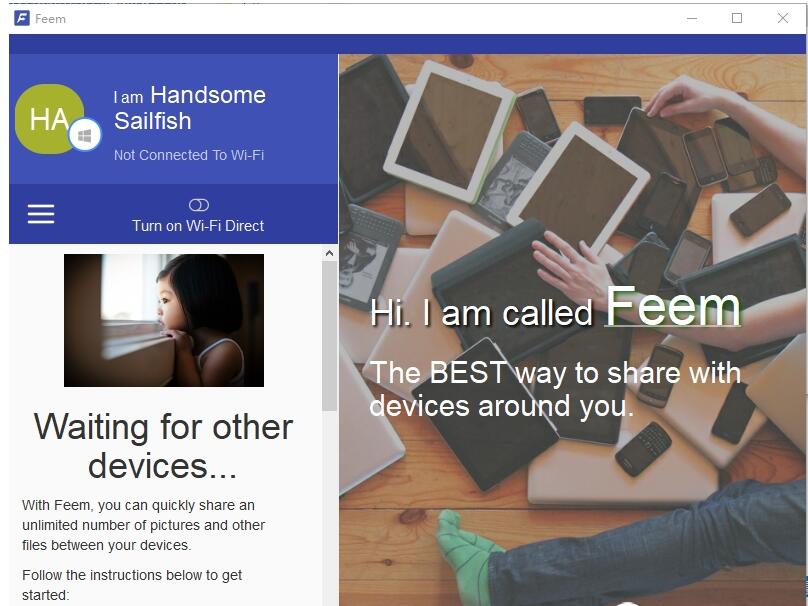Select the 'Handsome Sailfish' device name

(190, 108)
